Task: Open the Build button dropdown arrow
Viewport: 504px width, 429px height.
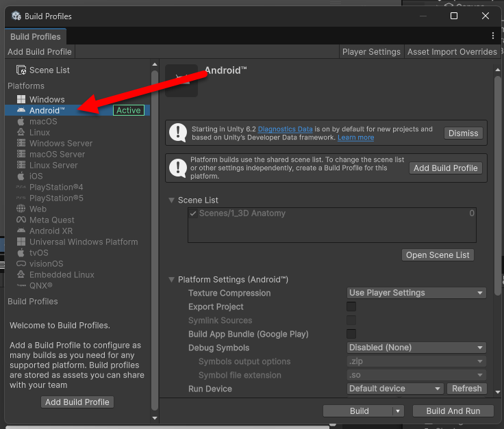Action: [398, 411]
